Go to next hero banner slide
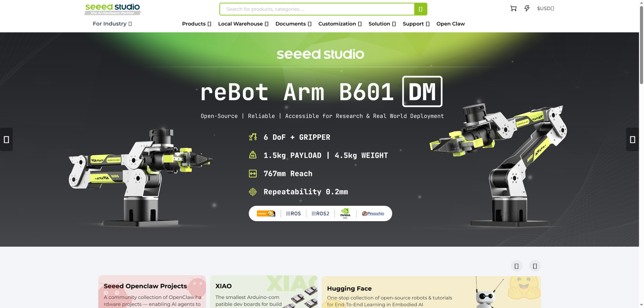Image resolution: width=644 pixels, height=308 pixels. click(632, 140)
